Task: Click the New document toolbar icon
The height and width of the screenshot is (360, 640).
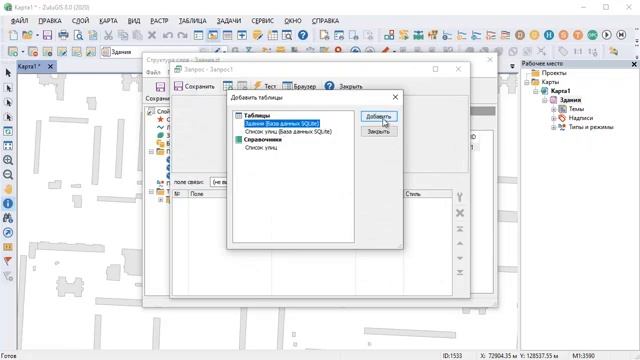Action: (13, 35)
